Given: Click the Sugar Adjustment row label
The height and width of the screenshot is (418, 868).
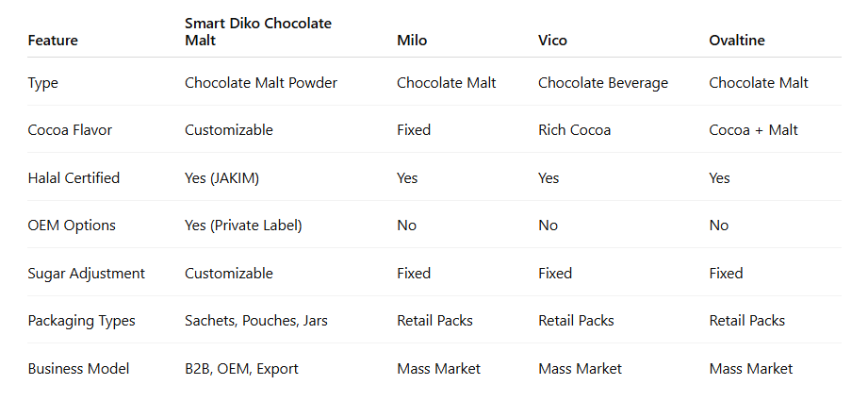Looking at the screenshot, I should [87, 274].
